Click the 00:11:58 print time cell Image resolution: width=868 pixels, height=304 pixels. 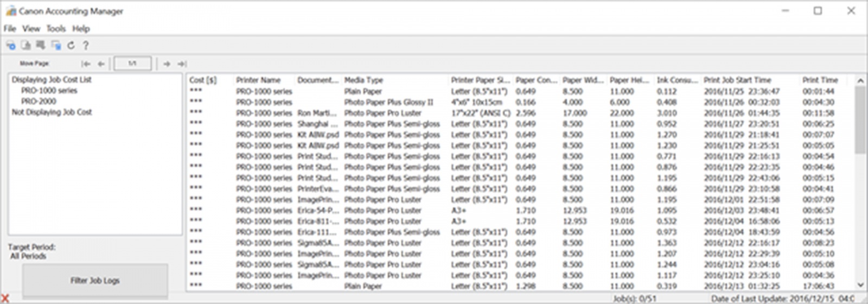[819, 113]
